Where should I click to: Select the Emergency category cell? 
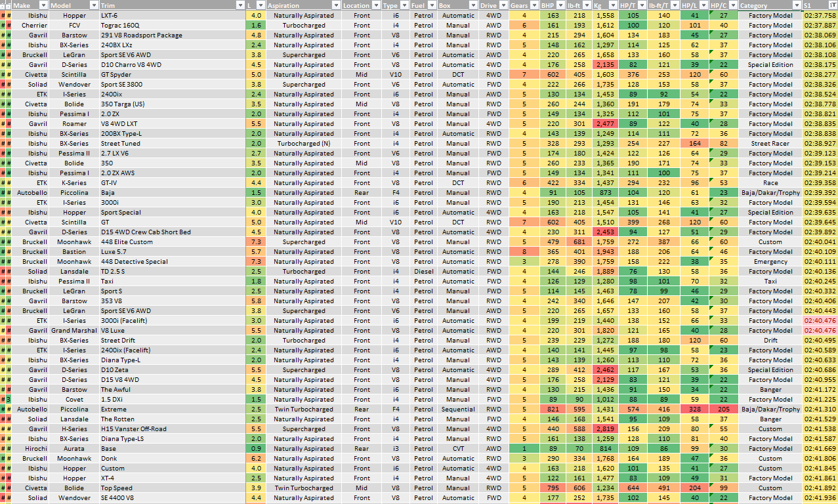(x=770, y=261)
